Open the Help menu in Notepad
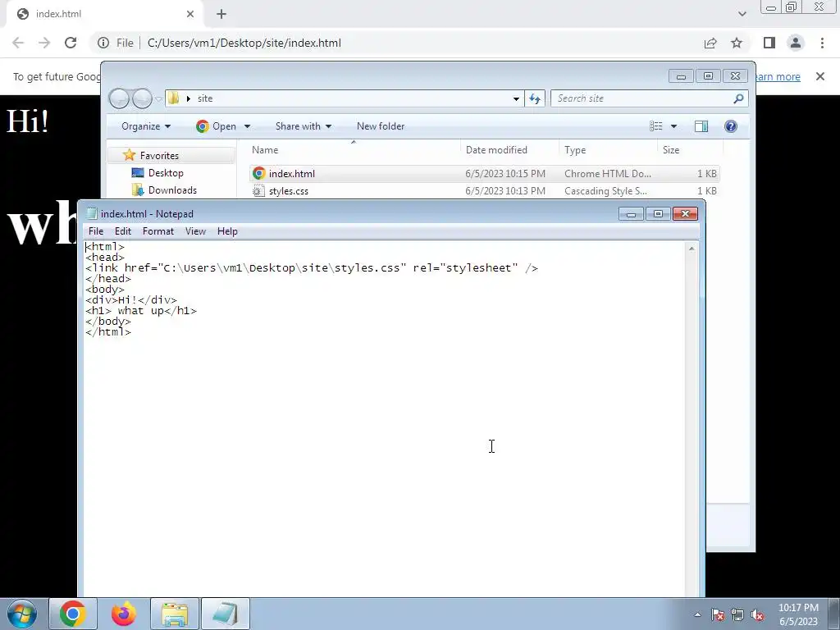 coord(227,231)
